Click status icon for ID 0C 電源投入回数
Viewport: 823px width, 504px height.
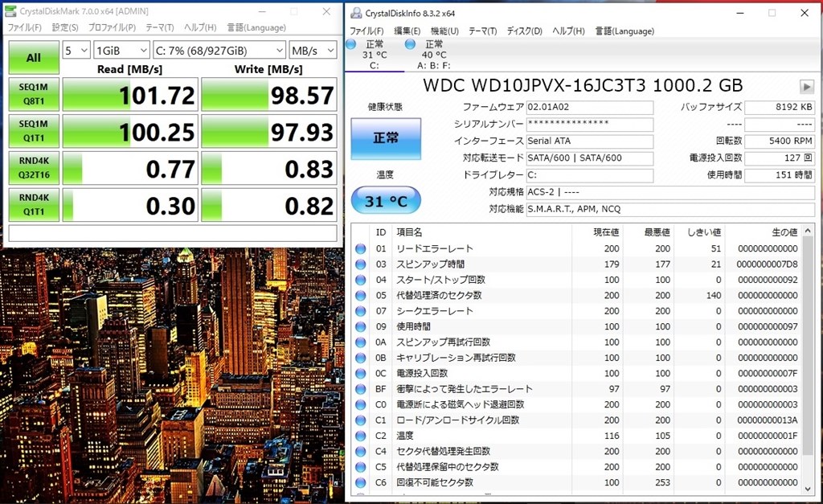[361, 373]
